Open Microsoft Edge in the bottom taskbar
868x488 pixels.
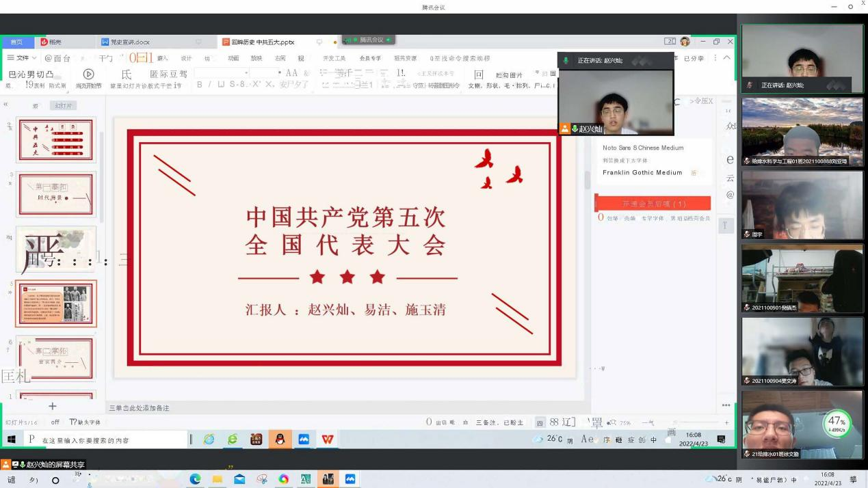pos(195,479)
